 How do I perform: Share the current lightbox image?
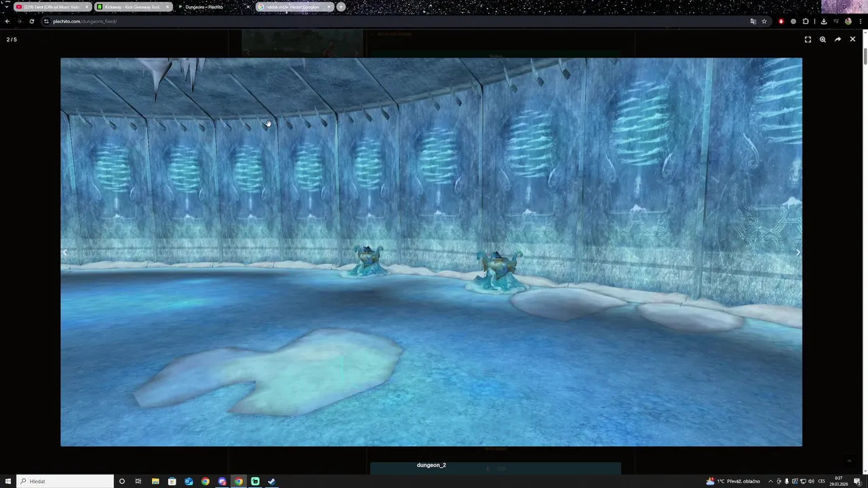click(x=837, y=39)
